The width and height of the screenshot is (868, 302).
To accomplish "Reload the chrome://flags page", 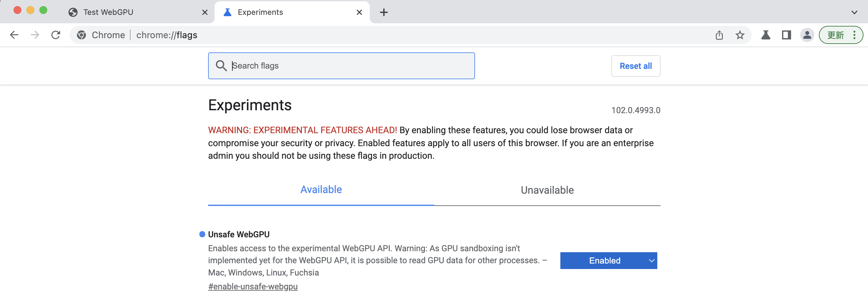I will pyautogui.click(x=56, y=35).
